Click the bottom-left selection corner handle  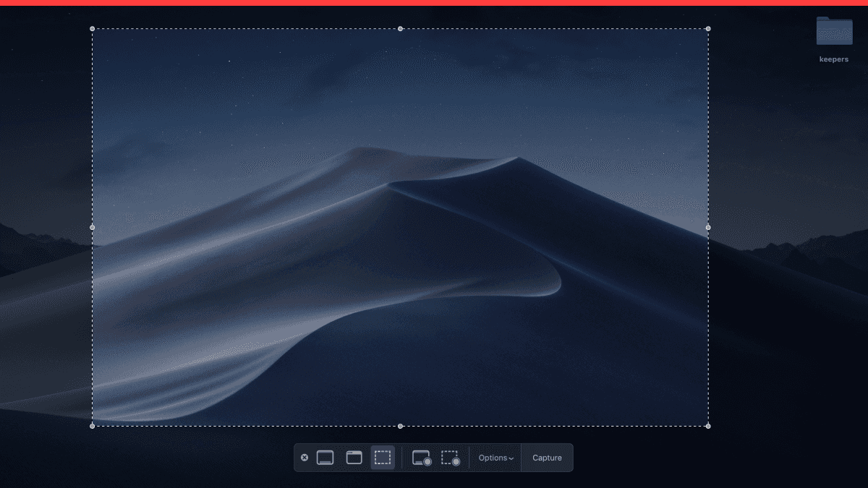(92, 426)
